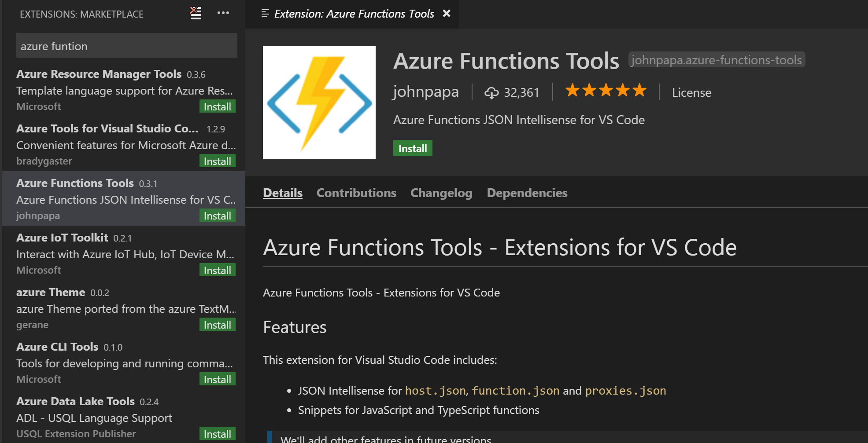Clear extensions search results icon
The height and width of the screenshot is (443, 868).
tap(196, 13)
